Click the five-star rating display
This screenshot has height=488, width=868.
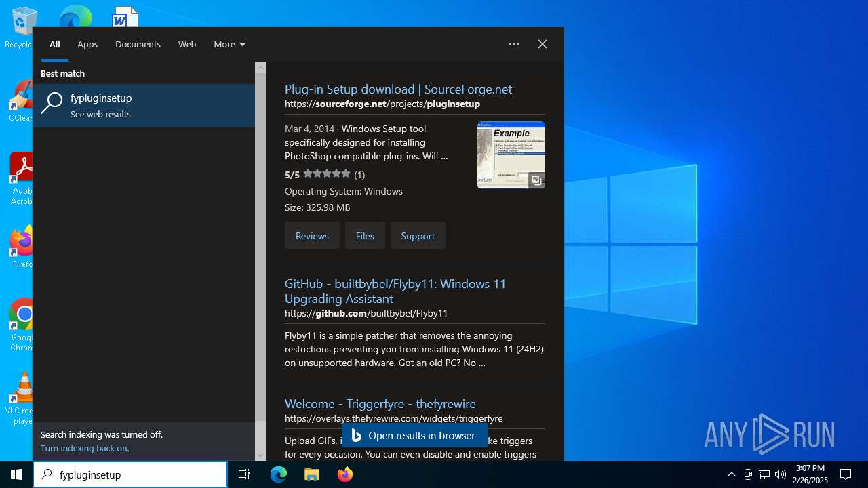tap(327, 174)
